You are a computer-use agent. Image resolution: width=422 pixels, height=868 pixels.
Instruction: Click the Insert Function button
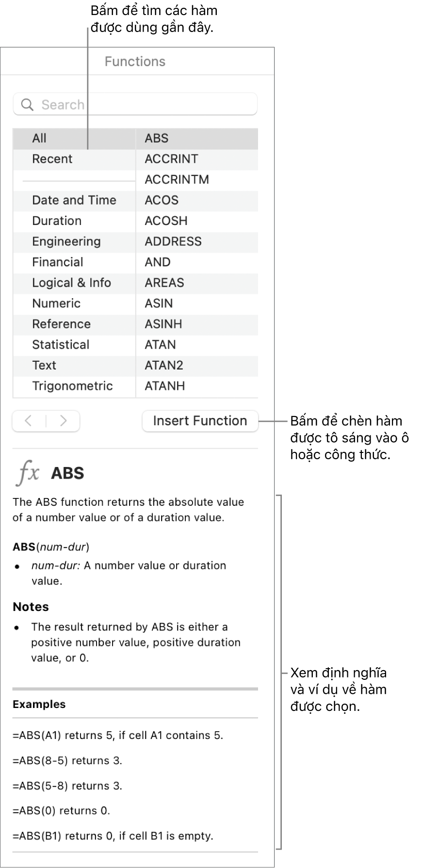click(200, 421)
